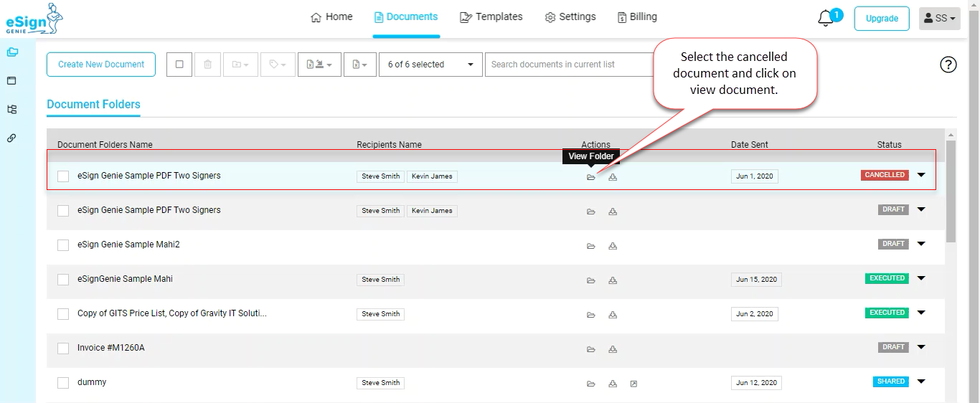Click the red CANCELLED status badge
This screenshot has width=980, height=403.
point(885,175)
